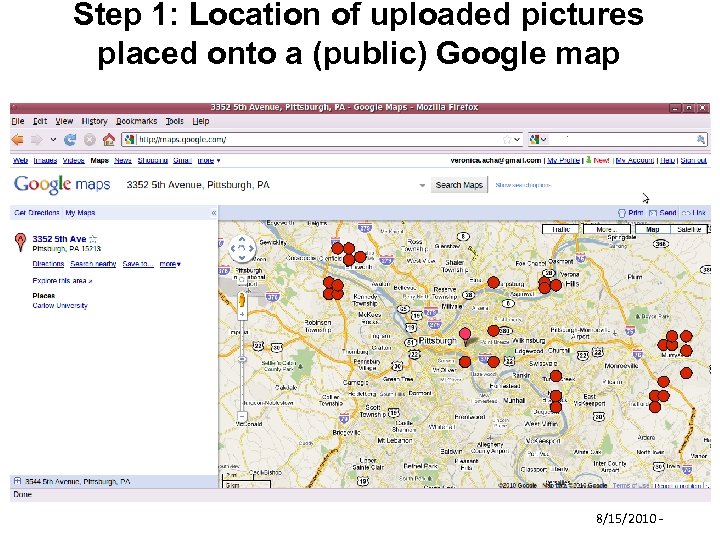This screenshot has height=540, width=720.
Task: Click the Search Maps button
Action: click(459, 185)
